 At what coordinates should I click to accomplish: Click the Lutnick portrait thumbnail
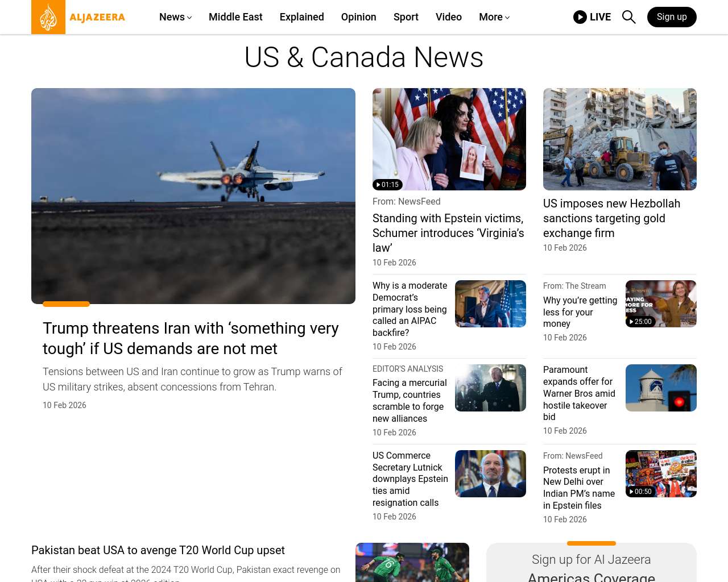click(x=490, y=473)
